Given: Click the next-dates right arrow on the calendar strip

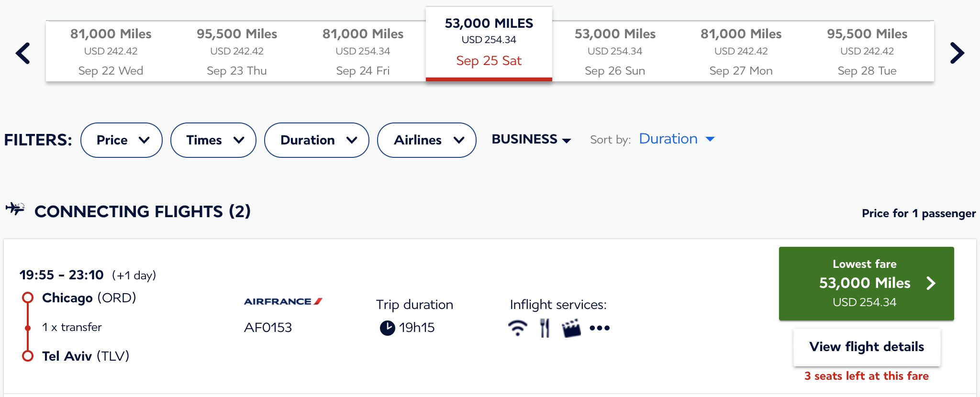Looking at the screenshot, I should click(956, 52).
